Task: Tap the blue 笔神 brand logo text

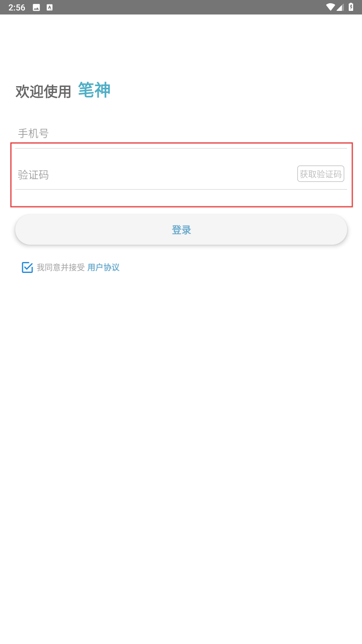Action: [x=94, y=90]
